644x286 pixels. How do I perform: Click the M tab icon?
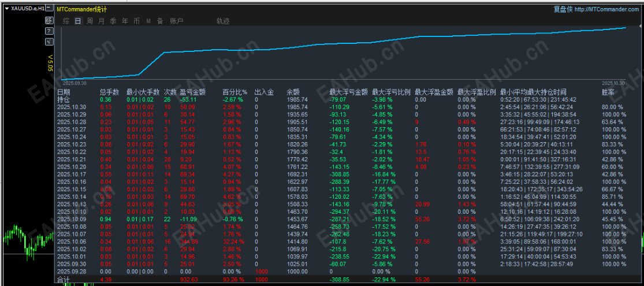point(148,21)
